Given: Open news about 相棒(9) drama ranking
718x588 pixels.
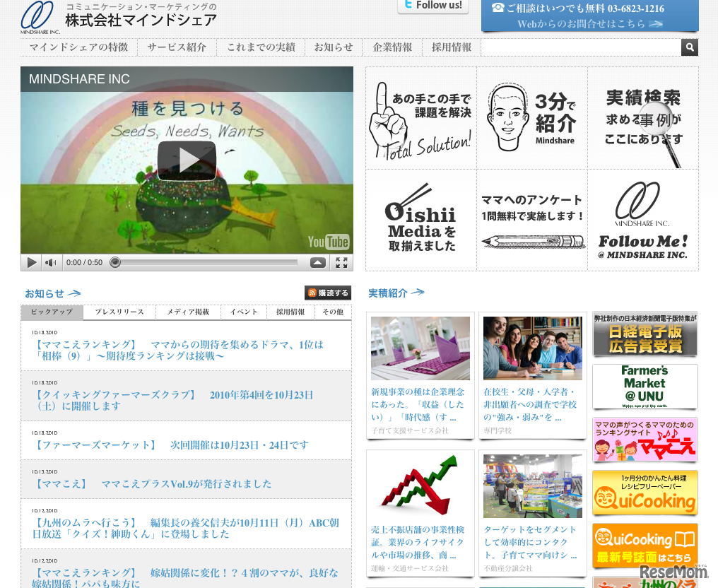Looking at the screenshot, I should click(179, 351).
